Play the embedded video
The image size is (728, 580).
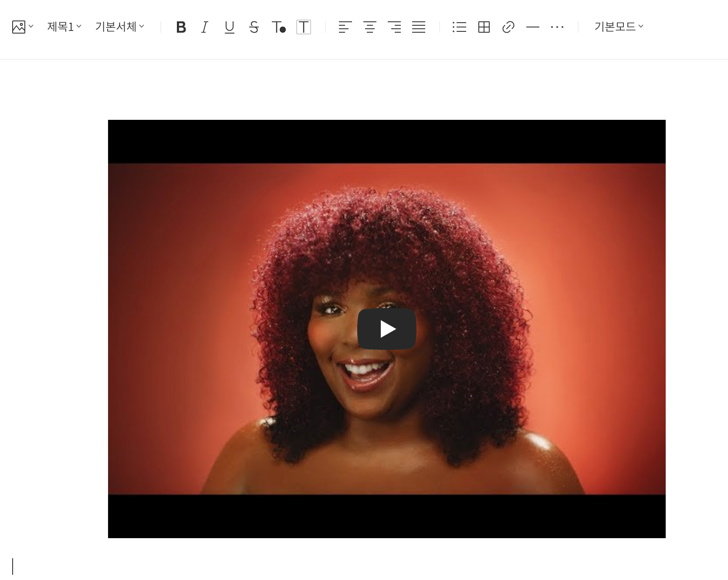pos(387,329)
